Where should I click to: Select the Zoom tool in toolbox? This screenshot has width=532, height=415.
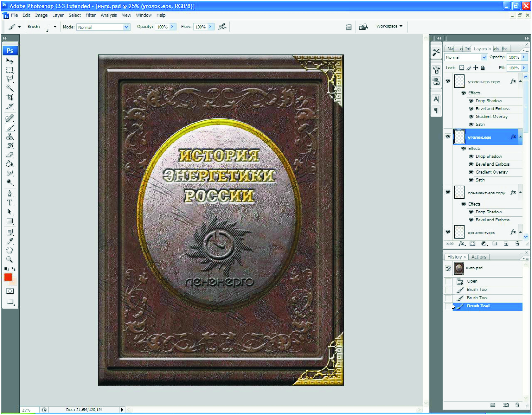coord(10,260)
